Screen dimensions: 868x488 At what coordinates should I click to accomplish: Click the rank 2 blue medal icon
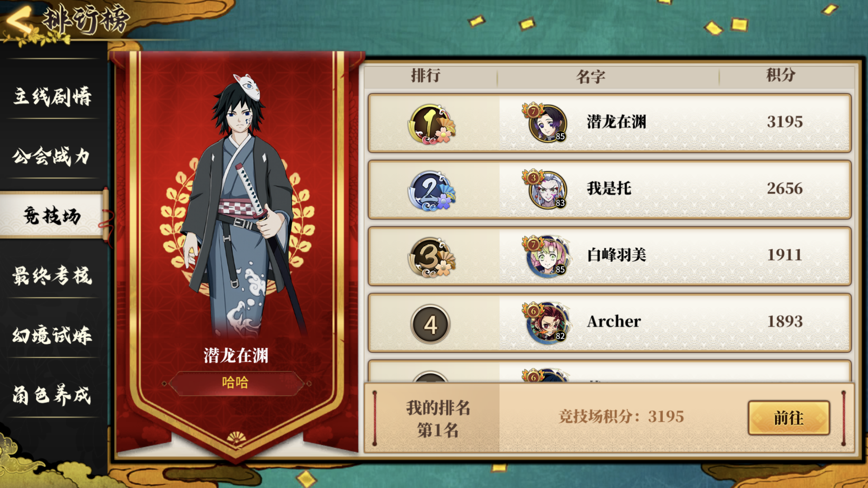[x=431, y=191]
